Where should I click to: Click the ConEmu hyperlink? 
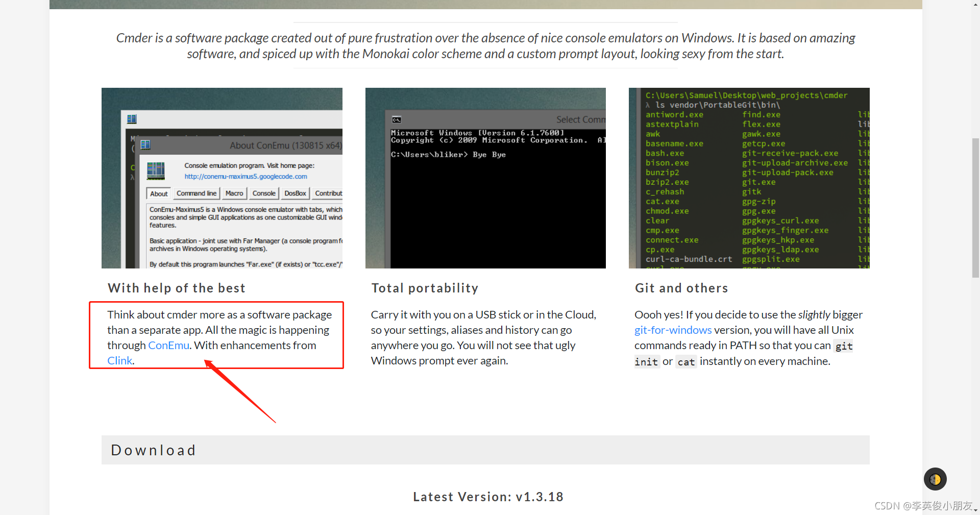[168, 346]
